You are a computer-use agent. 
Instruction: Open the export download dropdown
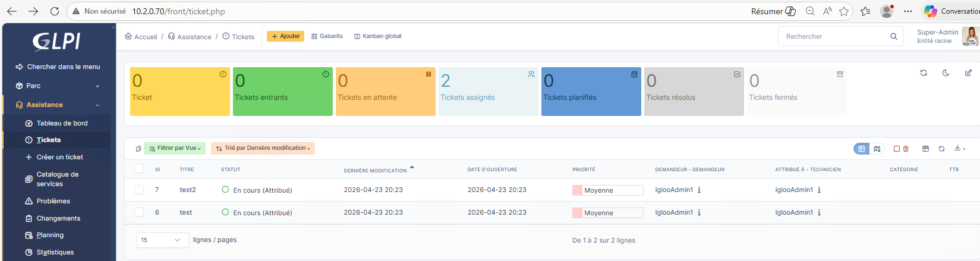[x=960, y=149]
